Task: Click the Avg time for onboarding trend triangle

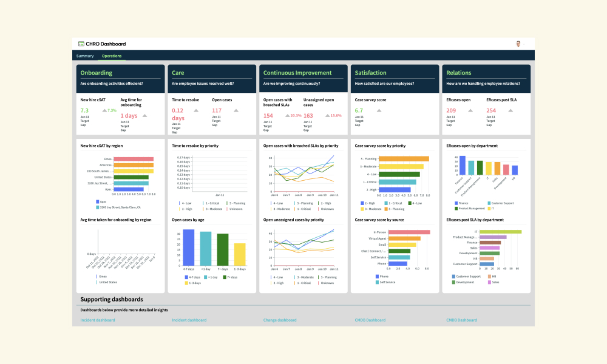Action: click(x=145, y=116)
